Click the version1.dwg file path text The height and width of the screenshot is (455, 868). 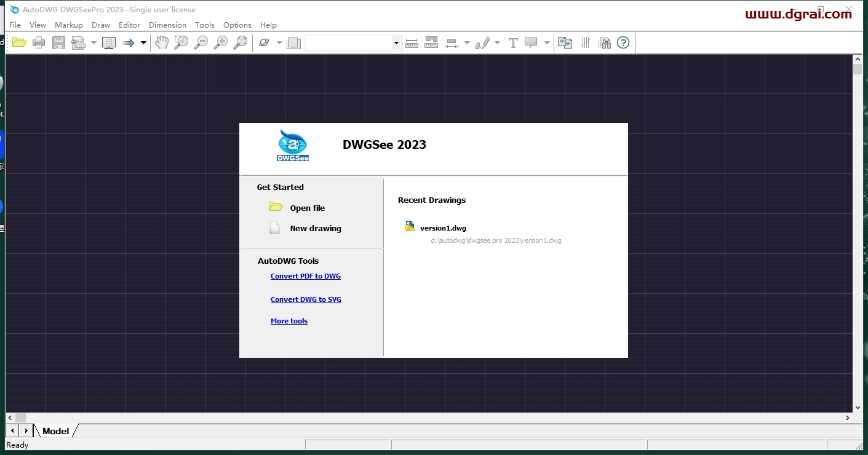pos(496,240)
